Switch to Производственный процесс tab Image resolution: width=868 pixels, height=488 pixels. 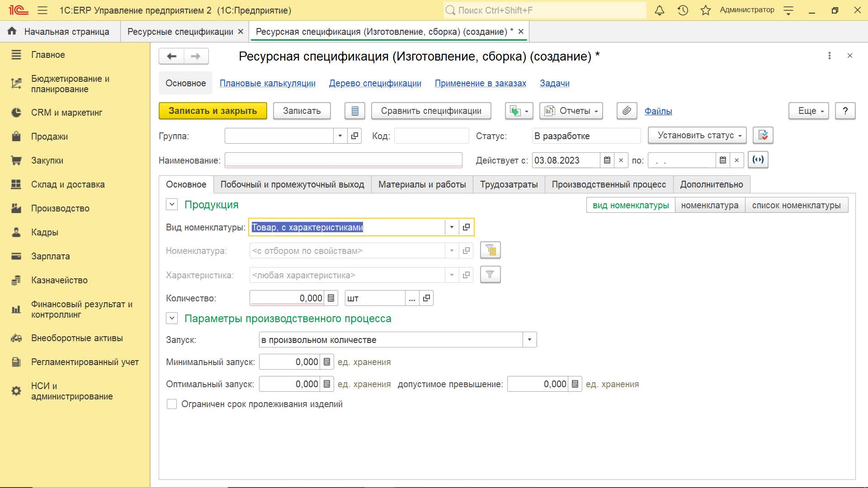(x=609, y=184)
